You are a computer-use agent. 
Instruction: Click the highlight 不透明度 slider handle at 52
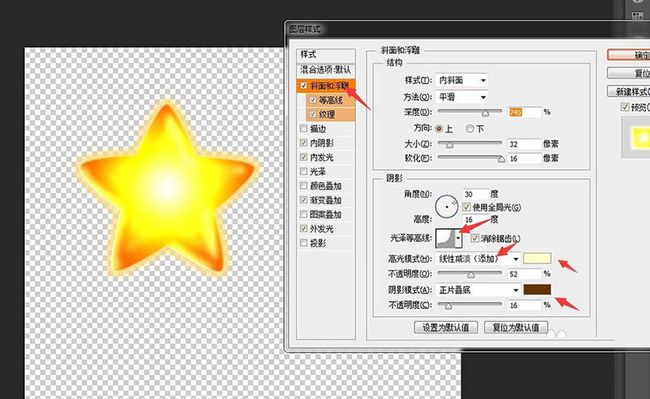point(471,275)
